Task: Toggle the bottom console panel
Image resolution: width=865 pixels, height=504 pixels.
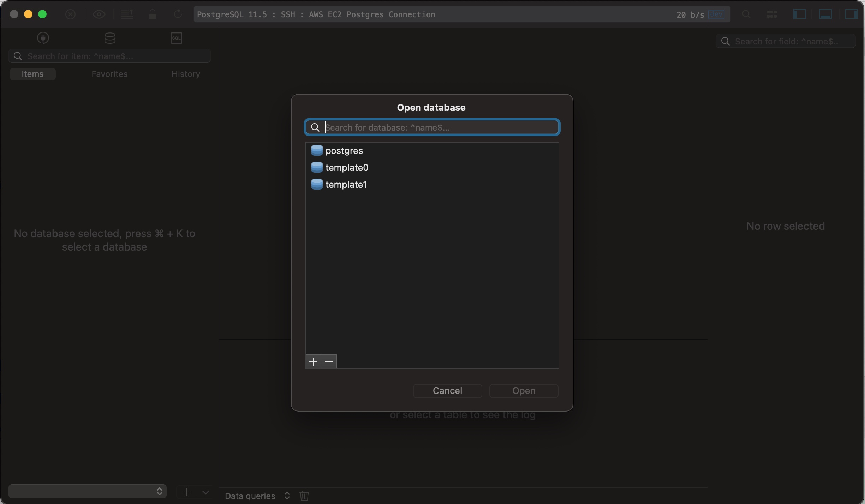Action: [x=825, y=14]
